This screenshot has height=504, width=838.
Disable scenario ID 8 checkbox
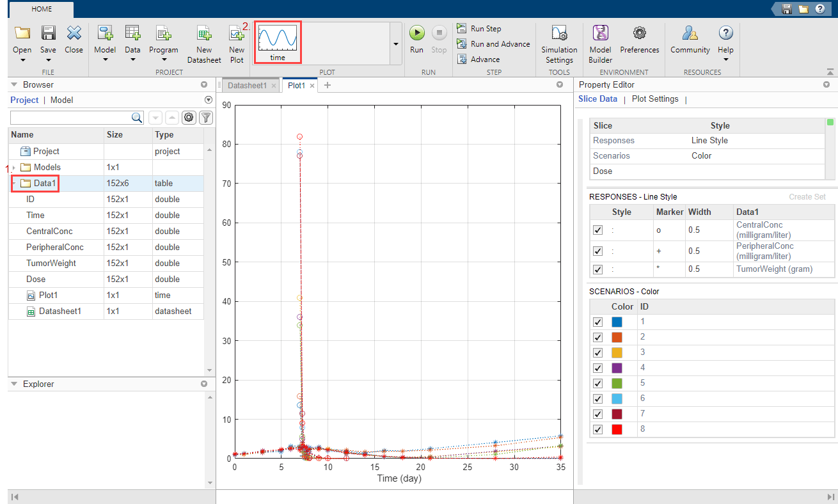[x=597, y=429]
